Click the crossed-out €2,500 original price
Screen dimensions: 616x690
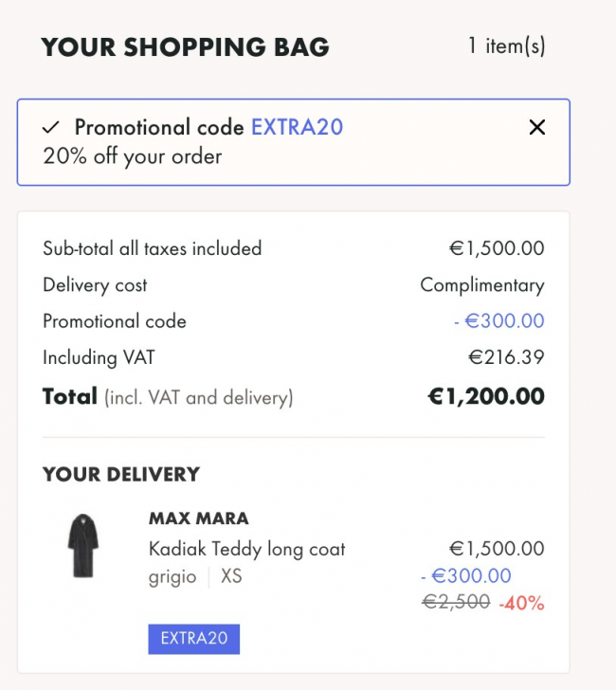click(456, 602)
